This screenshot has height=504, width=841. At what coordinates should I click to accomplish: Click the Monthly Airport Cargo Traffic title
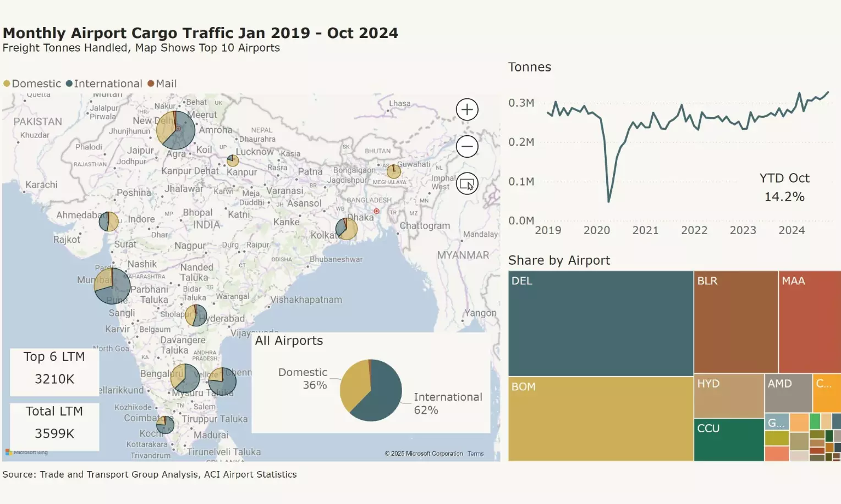point(200,33)
